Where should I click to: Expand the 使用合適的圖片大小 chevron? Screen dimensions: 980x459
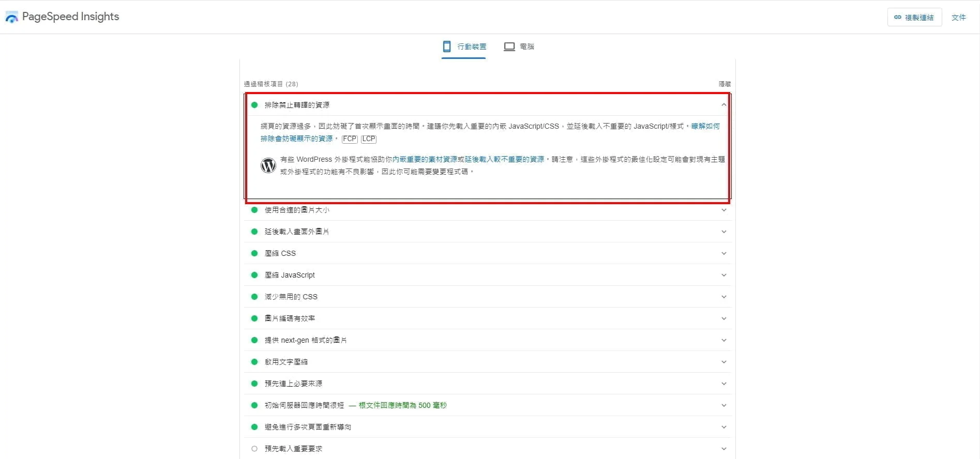[723, 210]
